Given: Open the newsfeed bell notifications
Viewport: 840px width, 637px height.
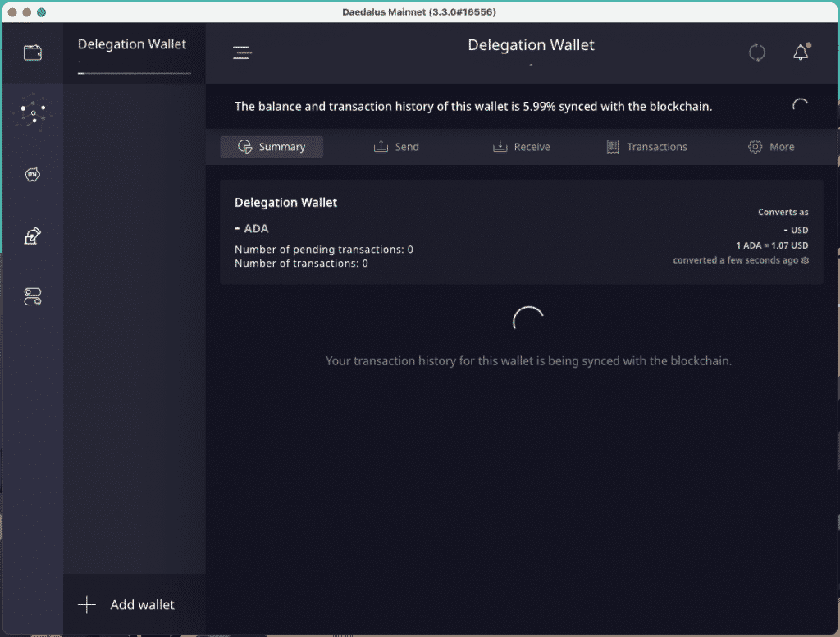Looking at the screenshot, I should (801, 52).
